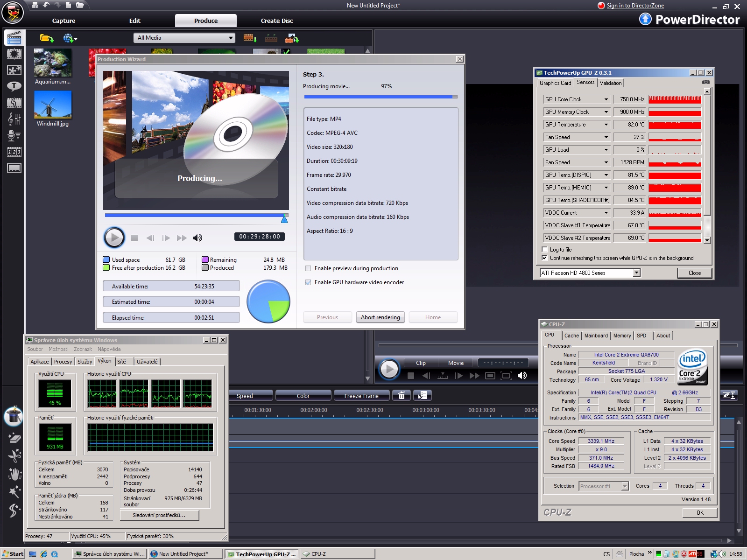The width and height of the screenshot is (747, 560).
Task: Click the main preview window seek bar
Action: coord(558,346)
